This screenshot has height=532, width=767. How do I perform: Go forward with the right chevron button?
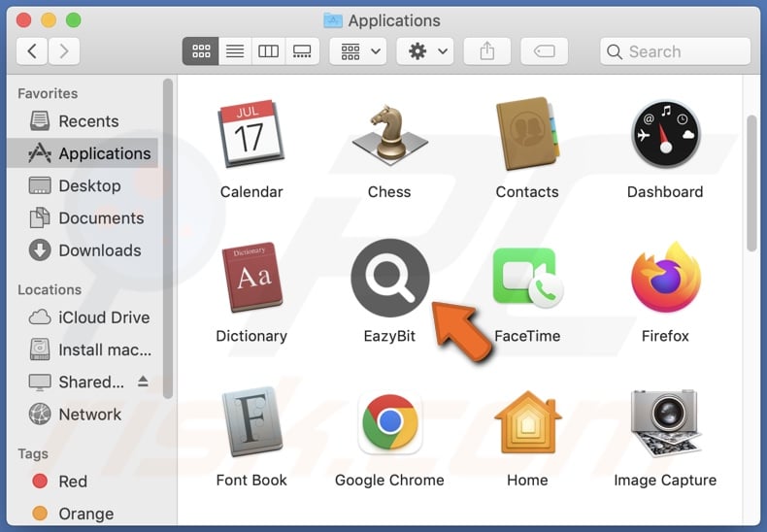(x=63, y=51)
